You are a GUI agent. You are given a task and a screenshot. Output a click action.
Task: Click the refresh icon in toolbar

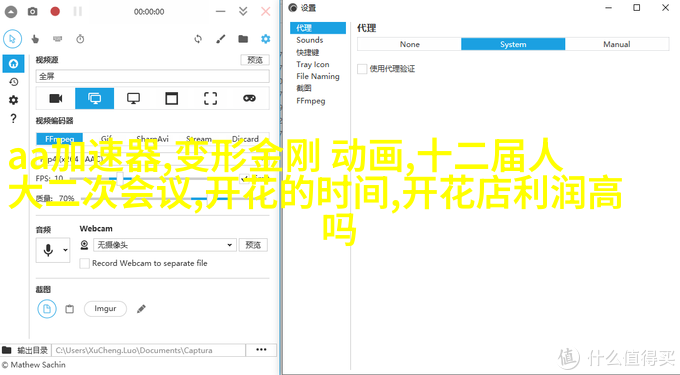pyautogui.click(x=198, y=39)
